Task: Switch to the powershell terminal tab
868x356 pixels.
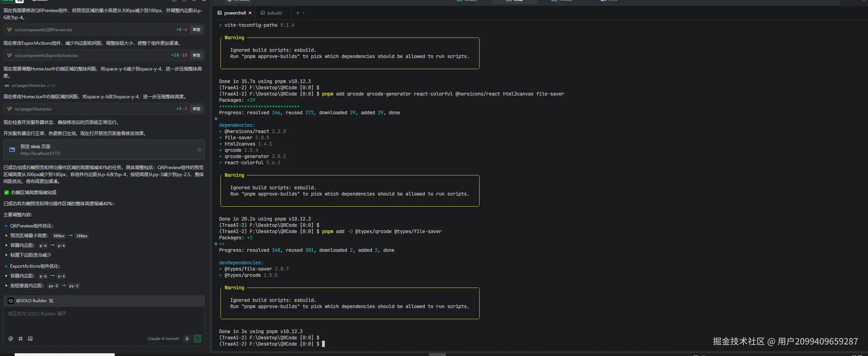Action: [235, 13]
